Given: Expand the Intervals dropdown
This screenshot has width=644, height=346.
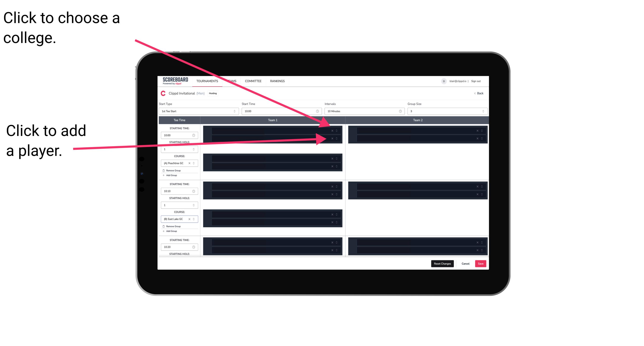Looking at the screenshot, I should [363, 111].
